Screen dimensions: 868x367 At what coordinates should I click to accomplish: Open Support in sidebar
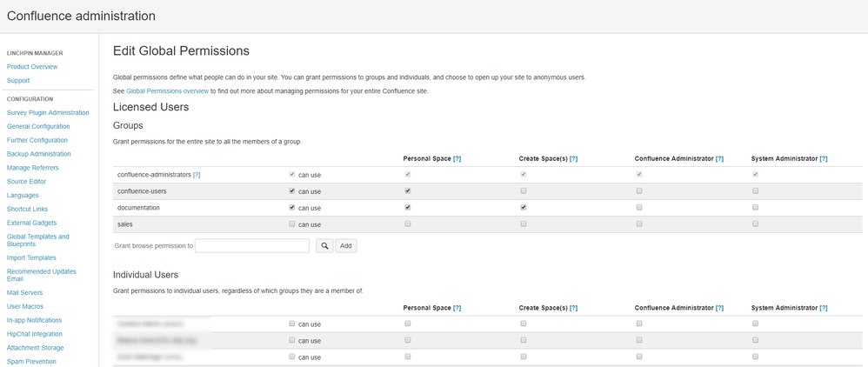coord(18,81)
